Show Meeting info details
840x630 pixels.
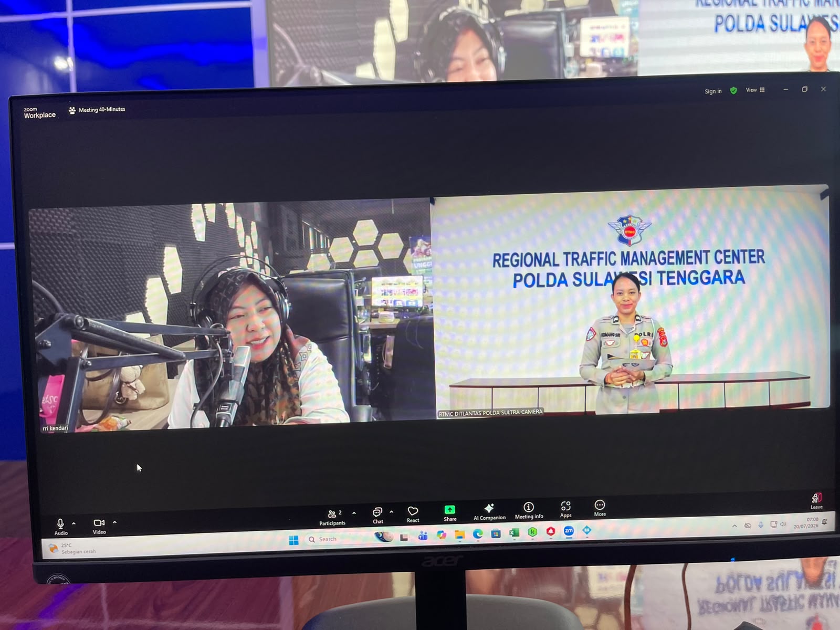(x=529, y=510)
